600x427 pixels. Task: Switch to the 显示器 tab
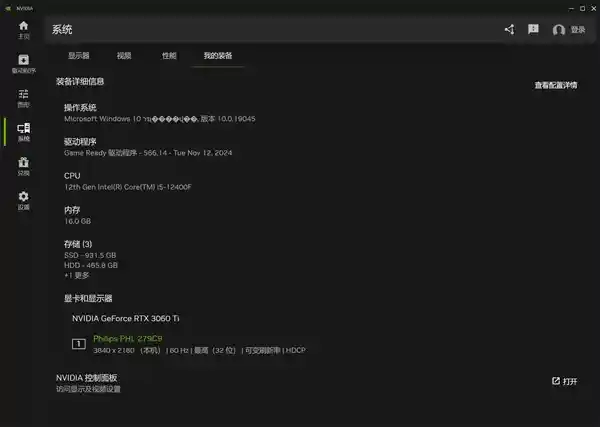click(x=78, y=55)
